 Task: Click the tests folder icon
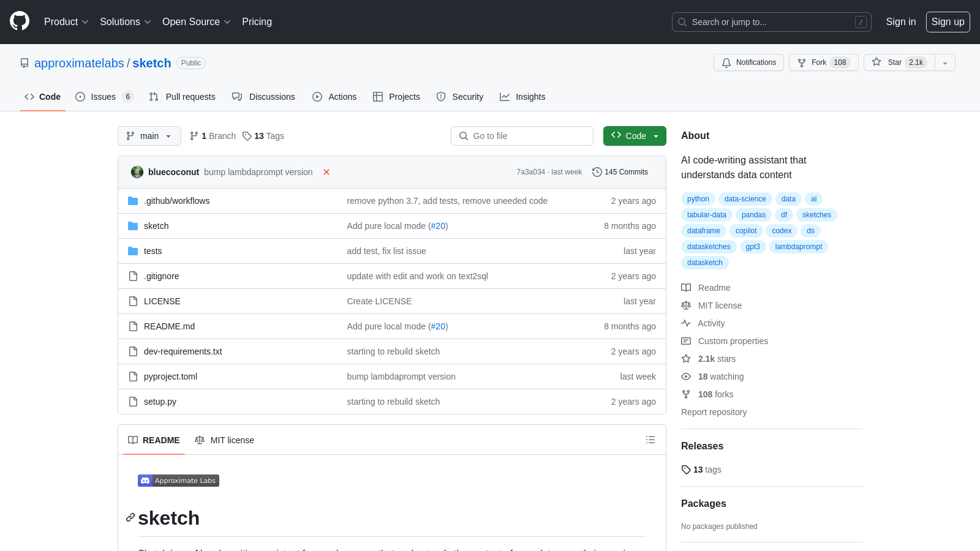coord(133,251)
